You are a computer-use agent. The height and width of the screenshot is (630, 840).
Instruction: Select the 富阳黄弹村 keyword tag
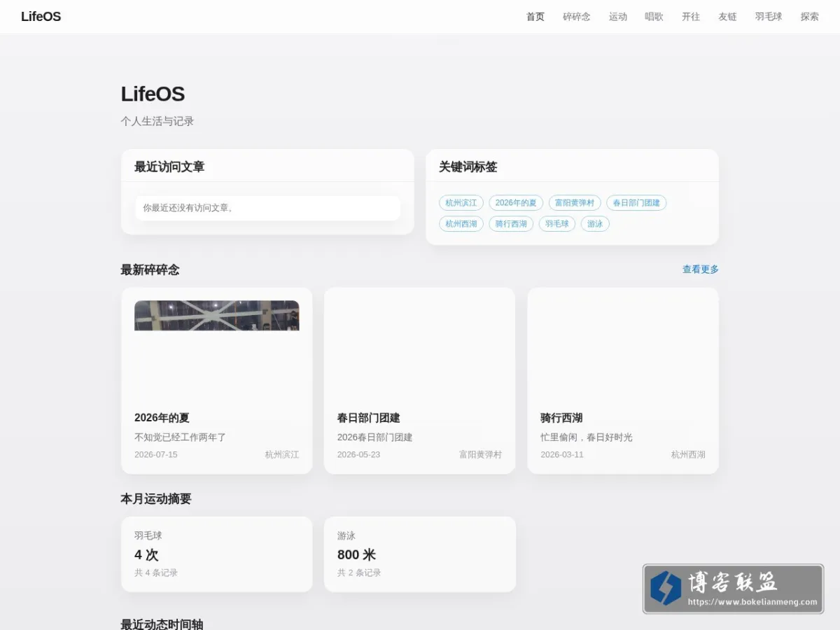(x=575, y=203)
